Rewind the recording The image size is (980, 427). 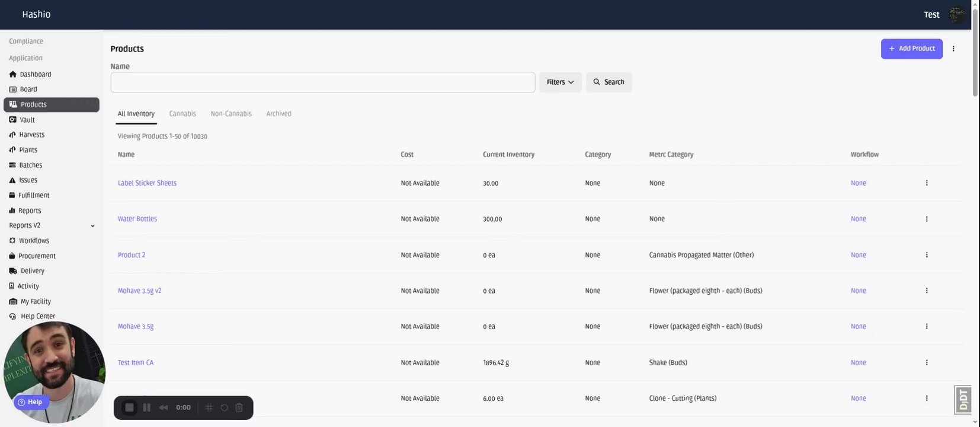pyautogui.click(x=164, y=407)
